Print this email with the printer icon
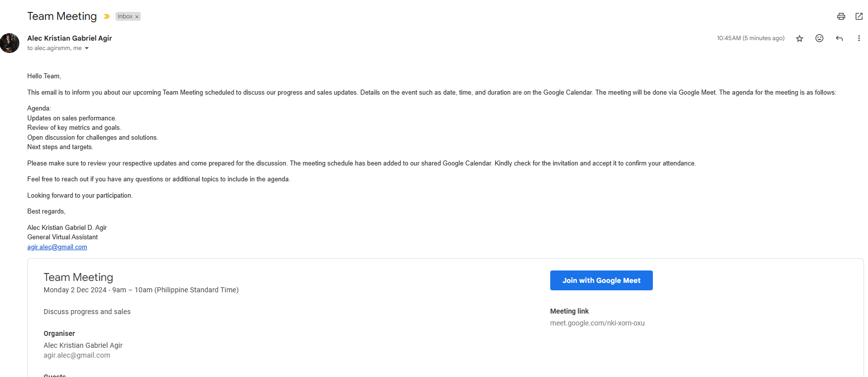Viewport: 868px width, 377px height. point(841,16)
